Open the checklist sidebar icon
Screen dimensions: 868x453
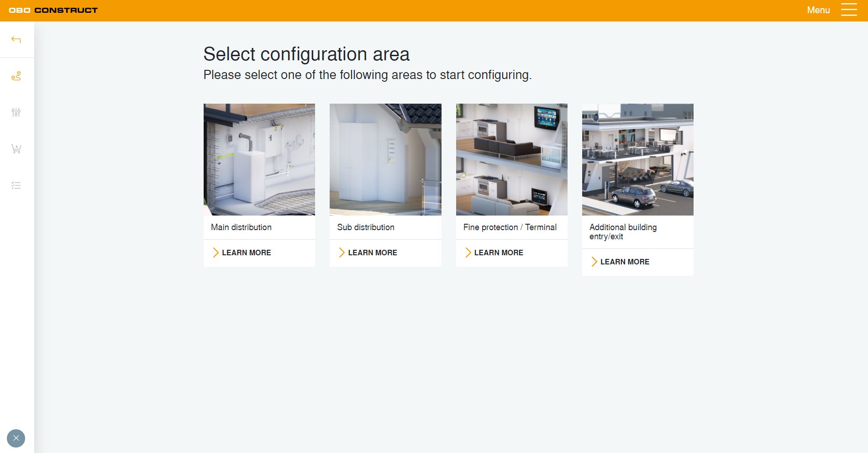point(16,185)
